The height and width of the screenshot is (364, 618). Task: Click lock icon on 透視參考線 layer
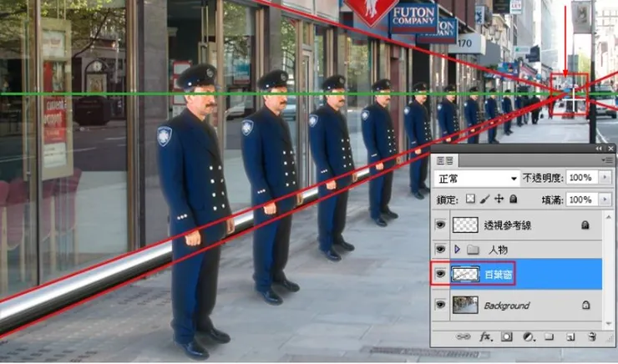tap(585, 225)
